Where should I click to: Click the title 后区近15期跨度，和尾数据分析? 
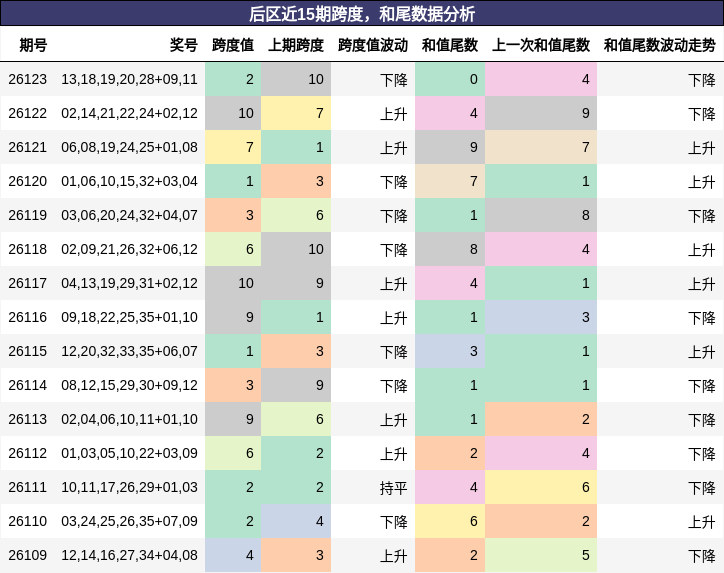(x=362, y=14)
